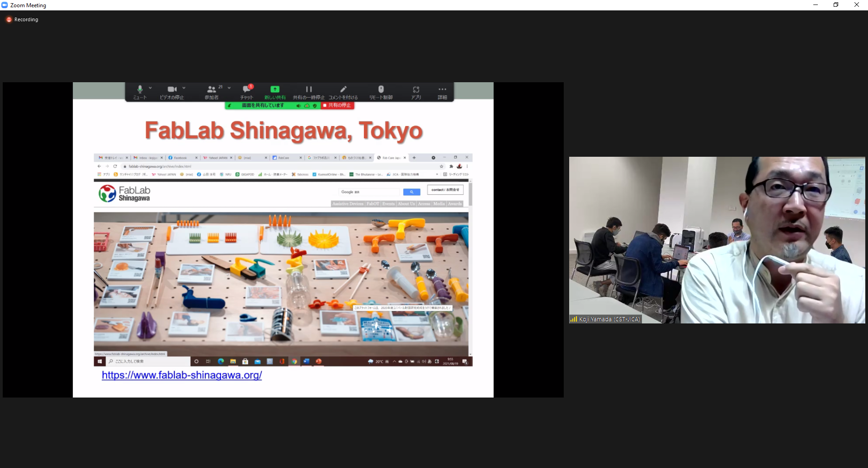Expand audio options chevron beside the mic
Viewport: 868px width, 468px height.
pyautogui.click(x=150, y=88)
